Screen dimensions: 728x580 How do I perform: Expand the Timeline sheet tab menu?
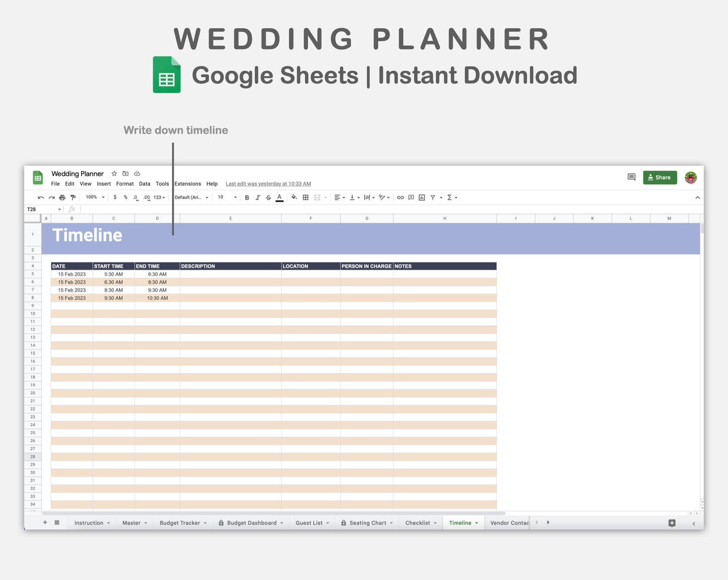[x=476, y=523]
